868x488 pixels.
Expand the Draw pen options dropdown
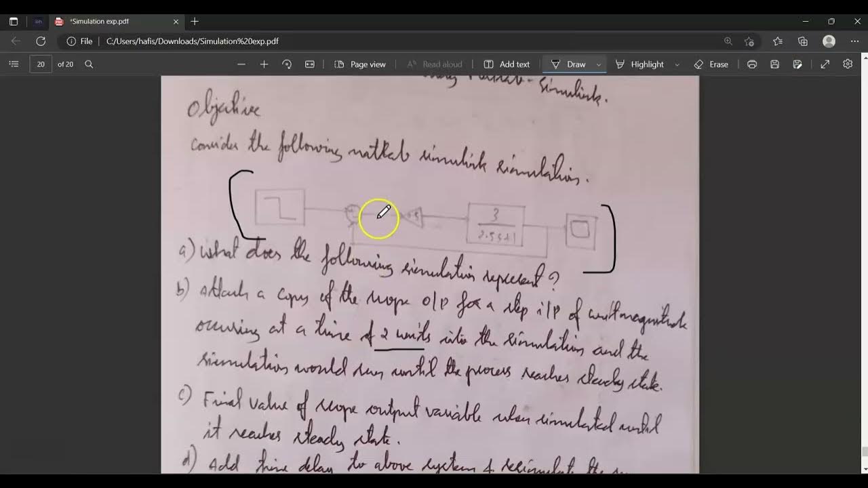coord(599,64)
